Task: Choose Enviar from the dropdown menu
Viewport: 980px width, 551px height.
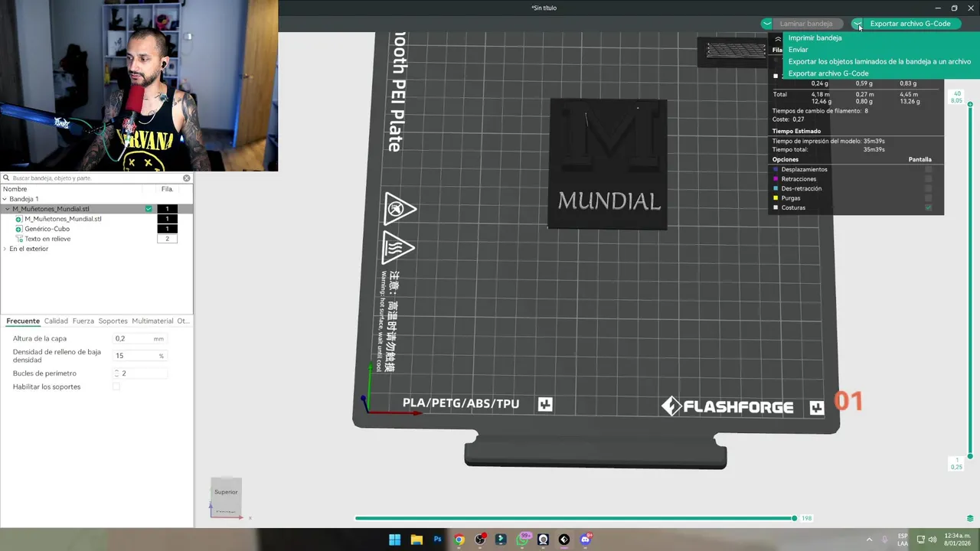Action: [x=798, y=50]
